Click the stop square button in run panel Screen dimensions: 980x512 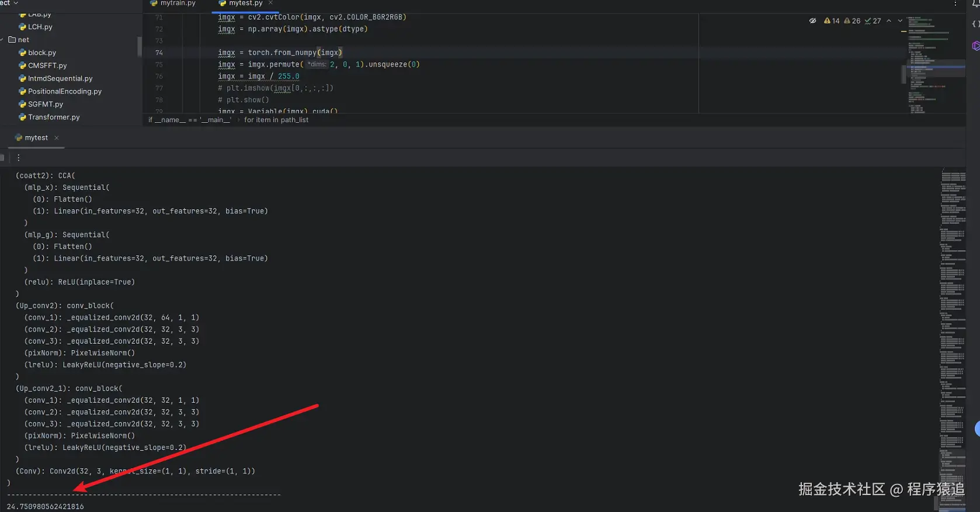(x=2, y=158)
